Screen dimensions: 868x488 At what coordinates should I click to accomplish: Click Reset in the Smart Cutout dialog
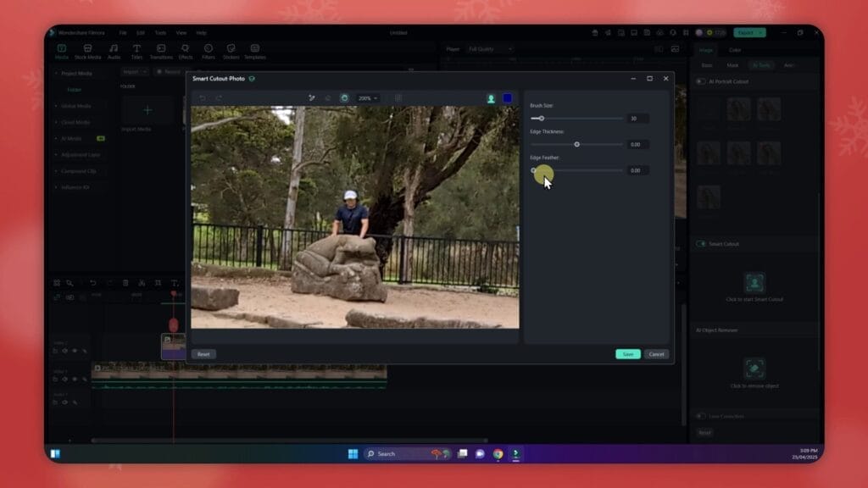tap(203, 354)
